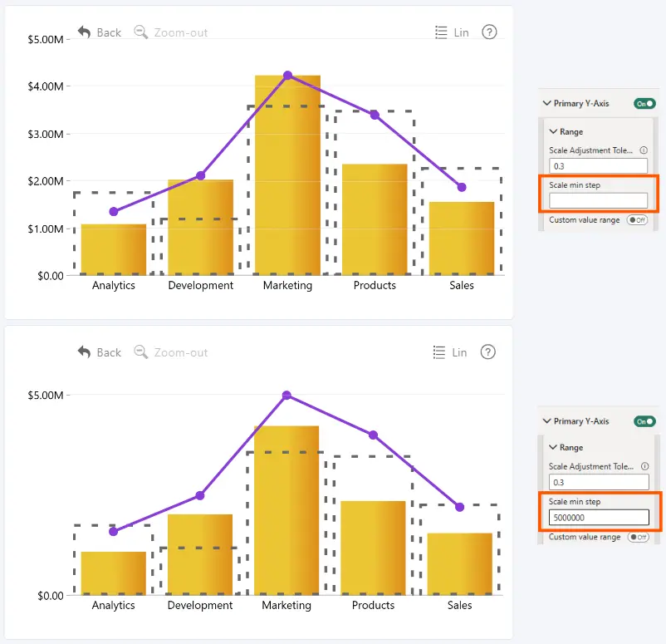
Task: Toggle Primary Y-Axis switch in lower panel
Action: click(644, 421)
